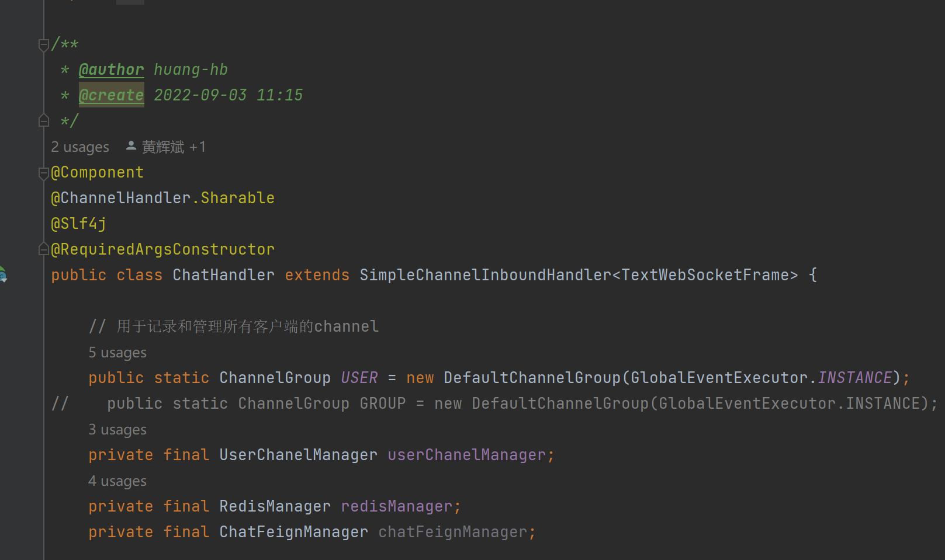Click ChannelGroup type in the USER declaration
The height and width of the screenshot is (560, 945).
click(x=275, y=378)
